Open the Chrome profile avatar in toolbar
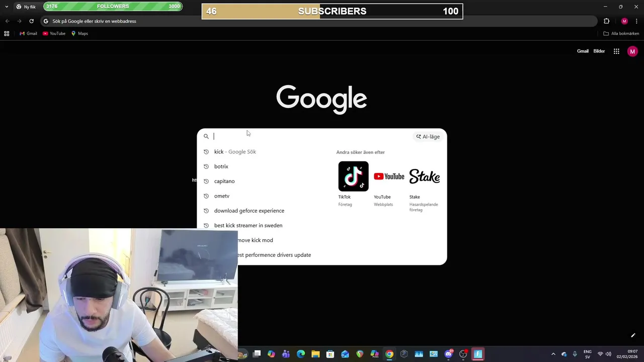Viewport: 644px width, 362px height. coord(624,21)
